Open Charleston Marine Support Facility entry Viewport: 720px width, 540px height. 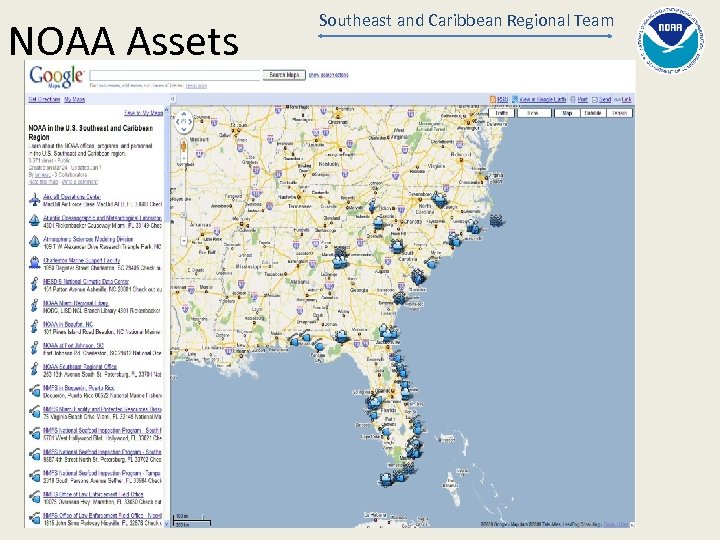click(x=81, y=260)
